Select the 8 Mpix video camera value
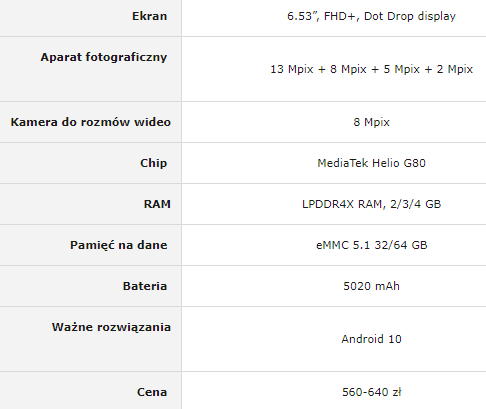 (371, 122)
